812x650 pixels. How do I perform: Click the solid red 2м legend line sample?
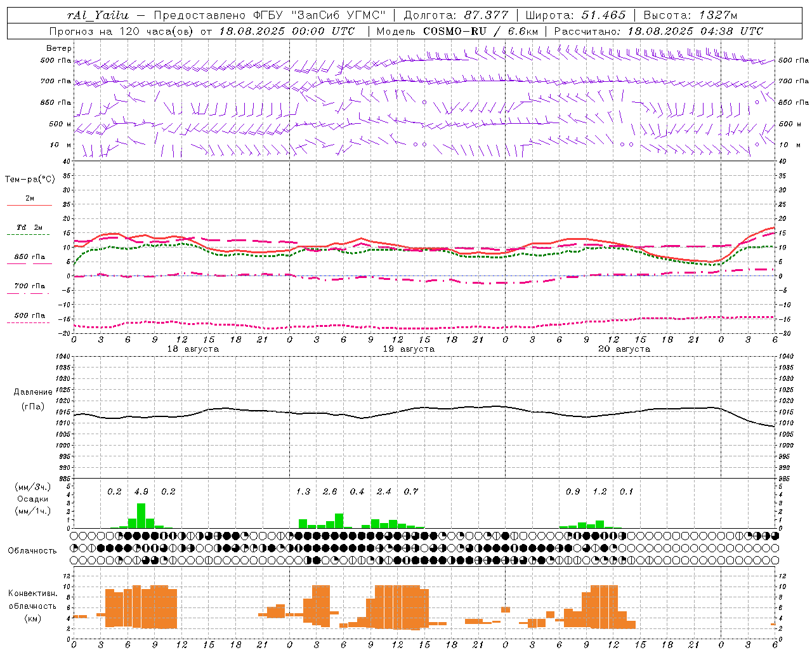[29, 205]
